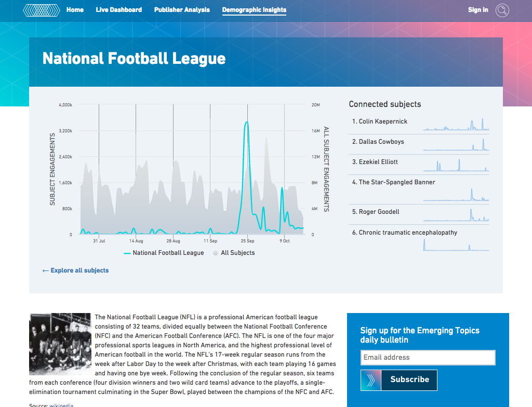532x407 pixels.
Task: Click the 12M right axis value
Action: (x=315, y=157)
